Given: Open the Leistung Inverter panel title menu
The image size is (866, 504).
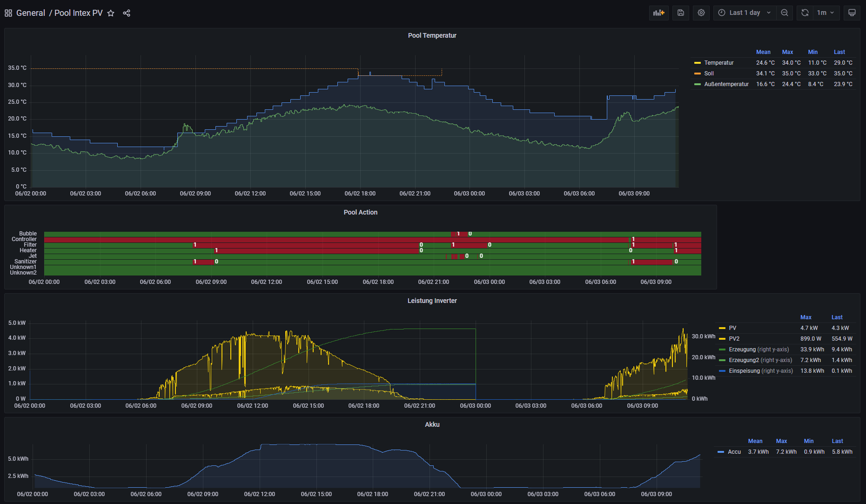Looking at the screenshot, I should [432, 301].
